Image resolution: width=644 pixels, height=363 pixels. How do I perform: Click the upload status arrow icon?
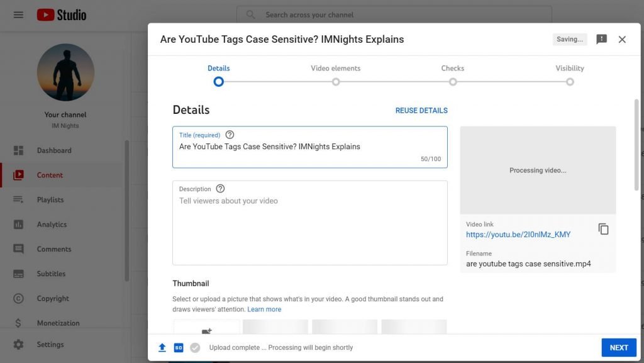tap(162, 347)
